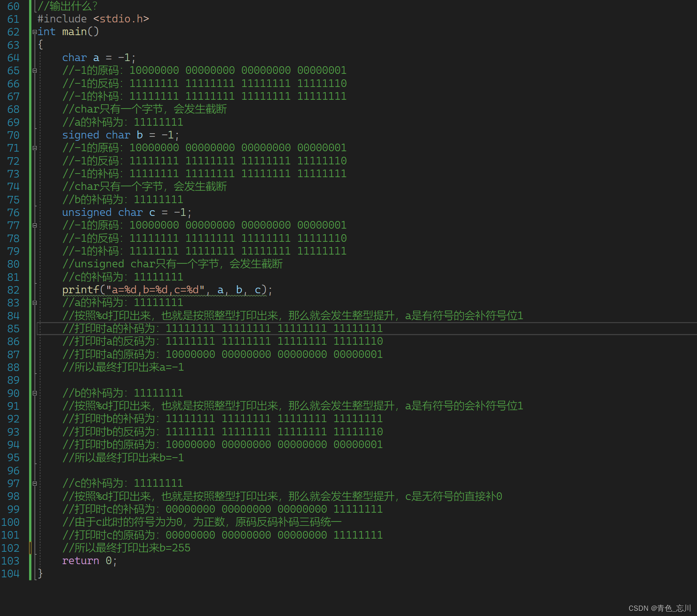Place cursor on 'unsigned char c = -1;' line
Screen dimensions: 697x616
click(x=127, y=213)
